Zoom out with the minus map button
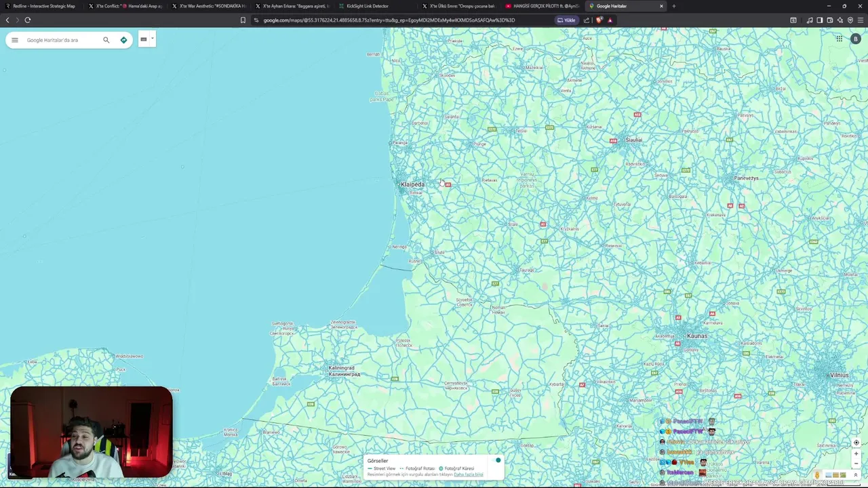This screenshot has width=868, height=488. point(856,464)
